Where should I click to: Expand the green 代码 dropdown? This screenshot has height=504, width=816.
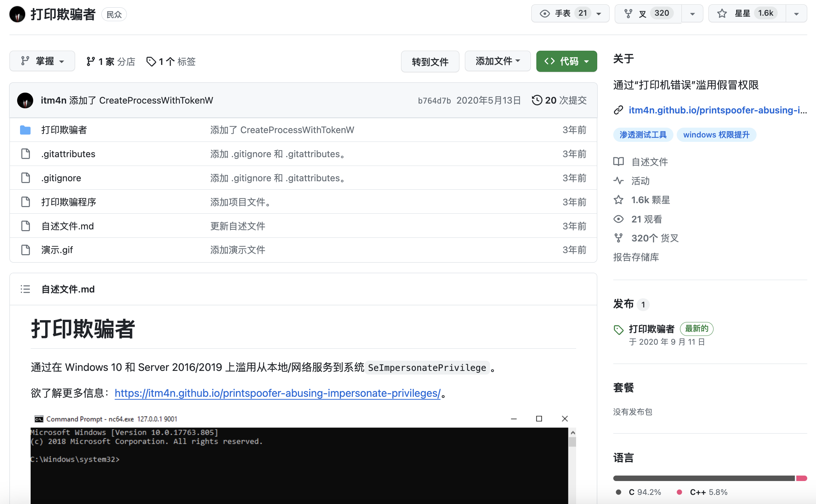(566, 61)
